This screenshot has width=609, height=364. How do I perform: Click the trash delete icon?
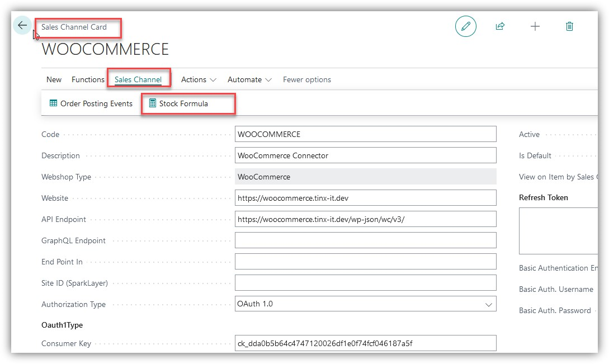[569, 26]
